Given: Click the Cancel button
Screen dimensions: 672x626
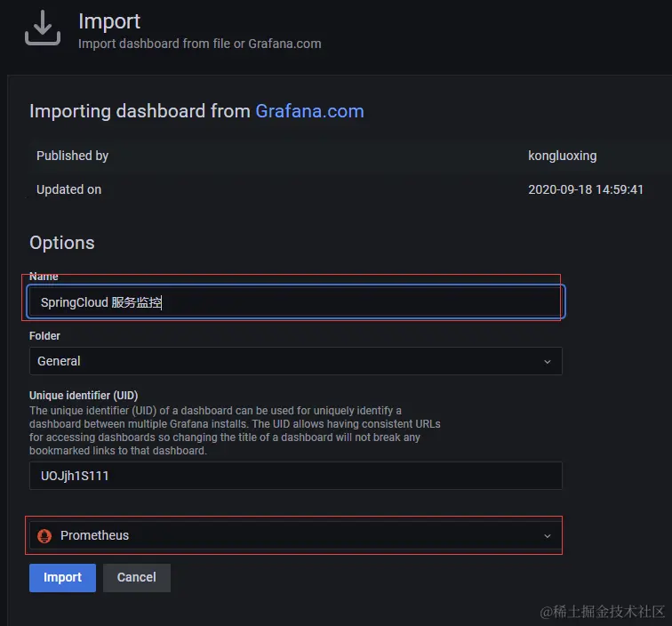Looking at the screenshot, I should (x=137, y=578).
